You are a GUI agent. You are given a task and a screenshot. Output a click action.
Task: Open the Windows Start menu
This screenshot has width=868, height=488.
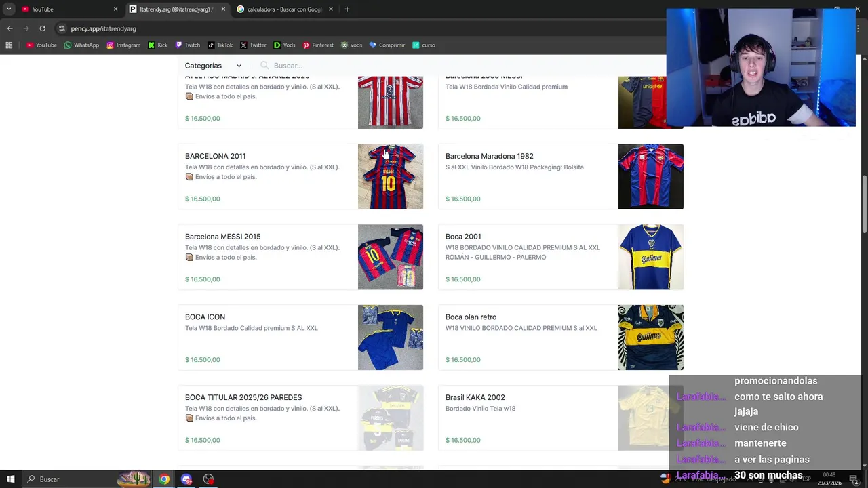(x=10, y=479)
